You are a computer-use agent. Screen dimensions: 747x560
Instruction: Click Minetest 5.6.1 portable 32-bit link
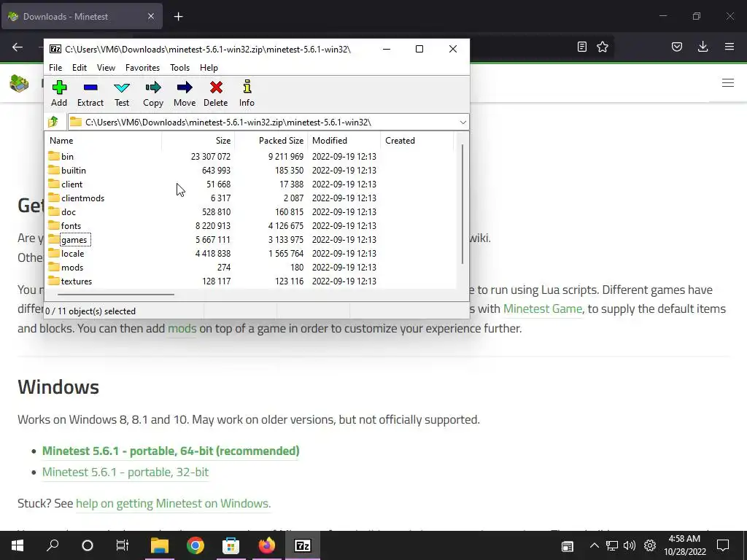[x=125, y=472]
